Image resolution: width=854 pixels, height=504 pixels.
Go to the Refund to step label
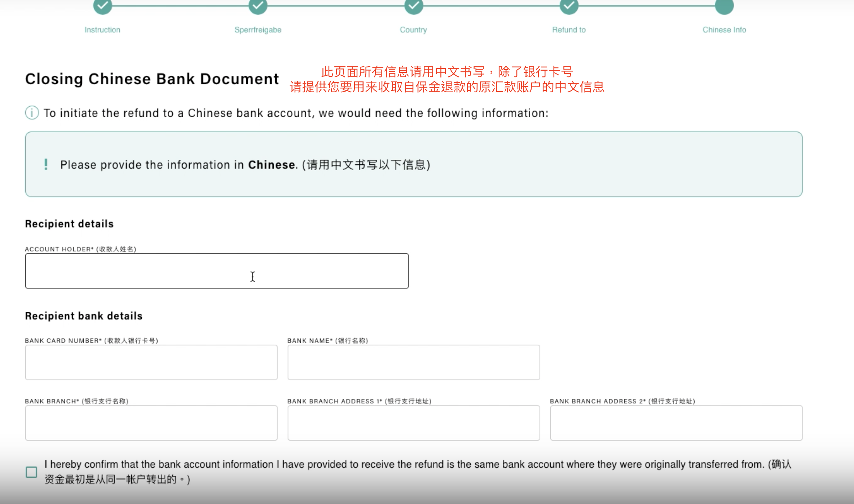tap(569, 30)
